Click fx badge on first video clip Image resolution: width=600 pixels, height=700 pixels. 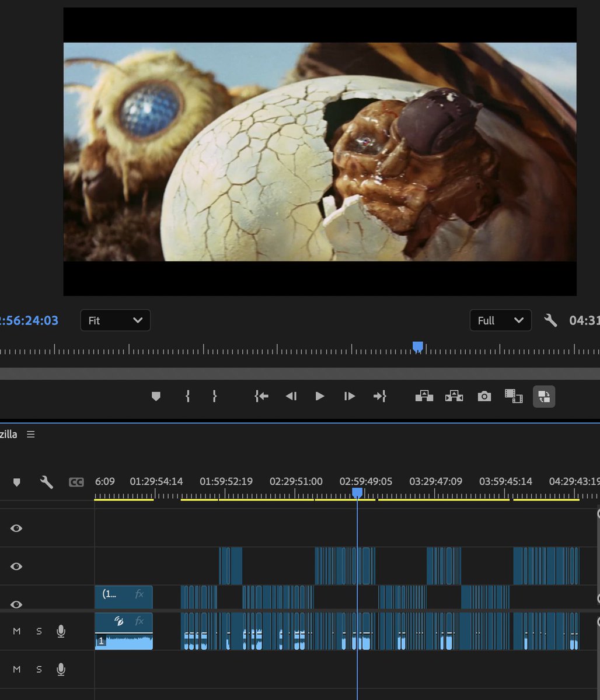[x=139, y=594]
